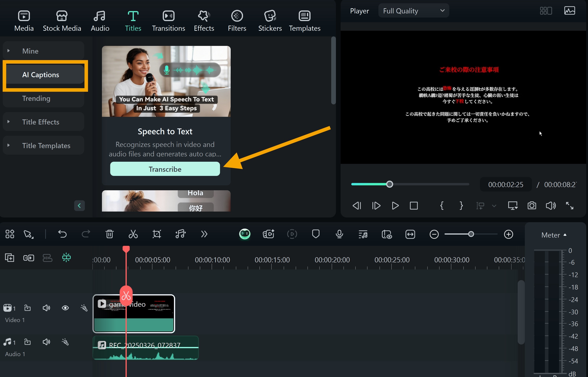Click the Transcribe button
The width and height of the screenshot is (588, 377).
(165, 169)
